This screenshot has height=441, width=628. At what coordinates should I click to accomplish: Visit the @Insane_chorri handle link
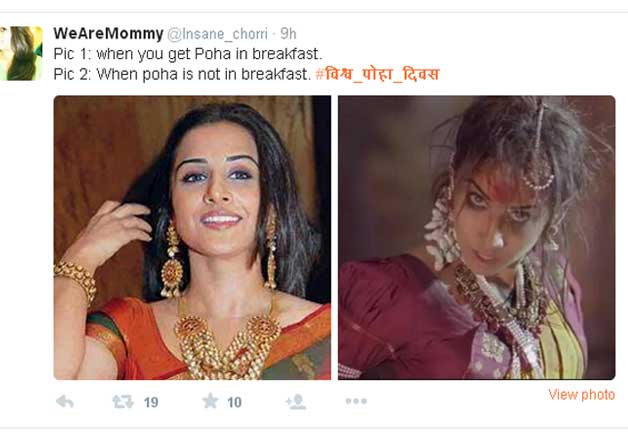point(217,34)
